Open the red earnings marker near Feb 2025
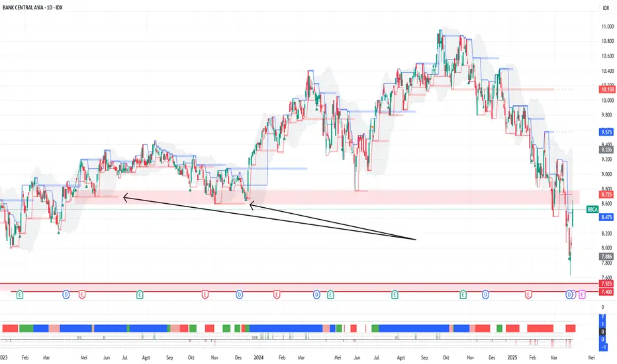The height and width of the screenshot is (364, 617). [x=528, y=295]
